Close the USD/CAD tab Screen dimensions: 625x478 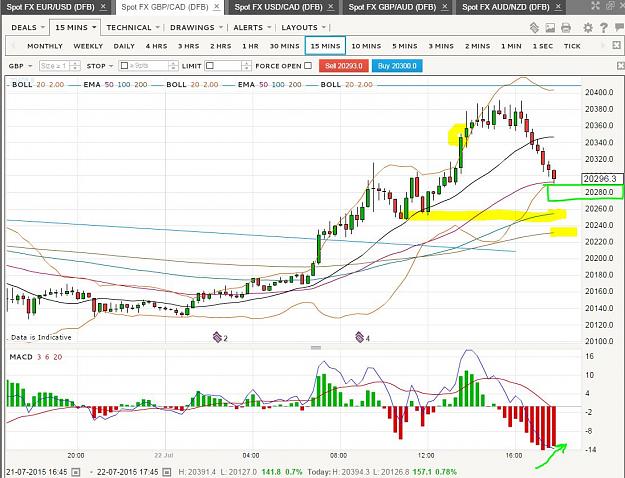point(331,7)
